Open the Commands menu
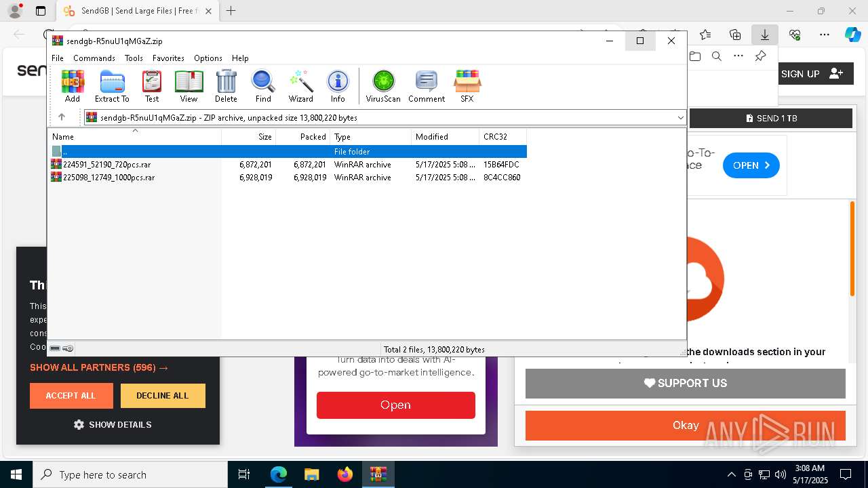 (94, 58)
